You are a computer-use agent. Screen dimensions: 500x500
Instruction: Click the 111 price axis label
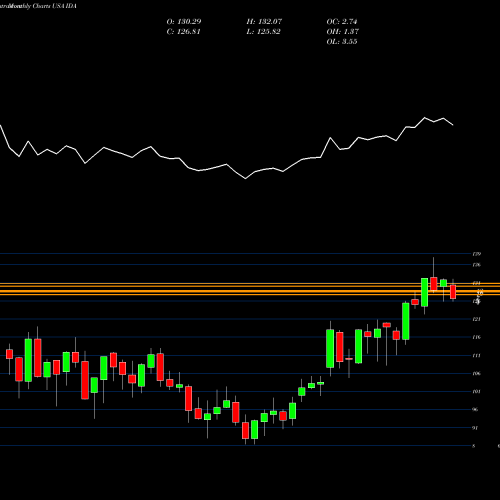[477, 356]
